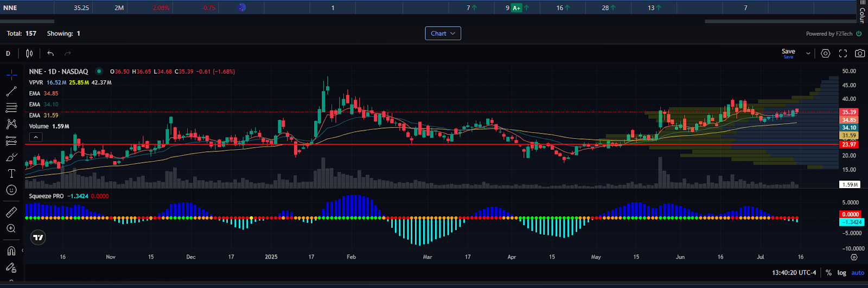Redo the chart action
868x288 pixels.
68,53
